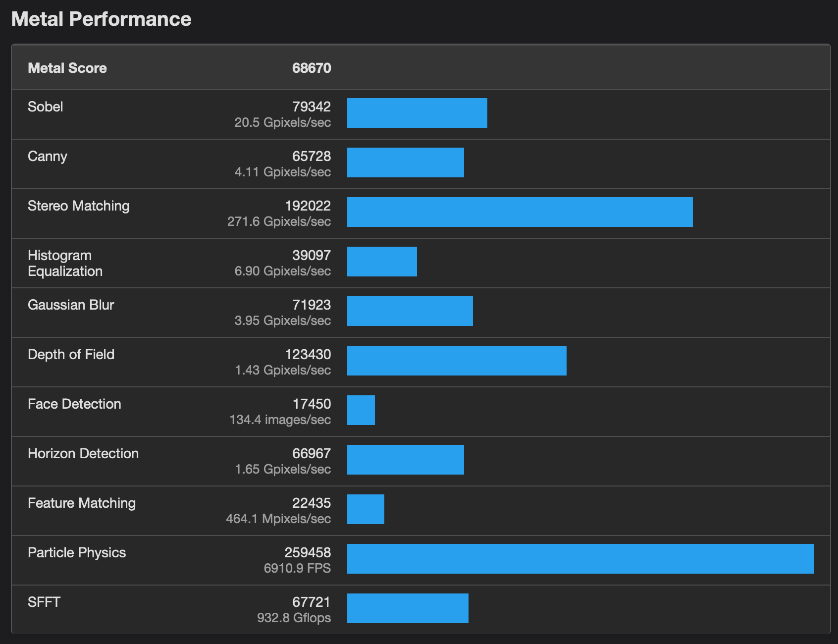Click the Feature Matching score bar
Screen dimensions: 838x644
[x=366, y=509]
